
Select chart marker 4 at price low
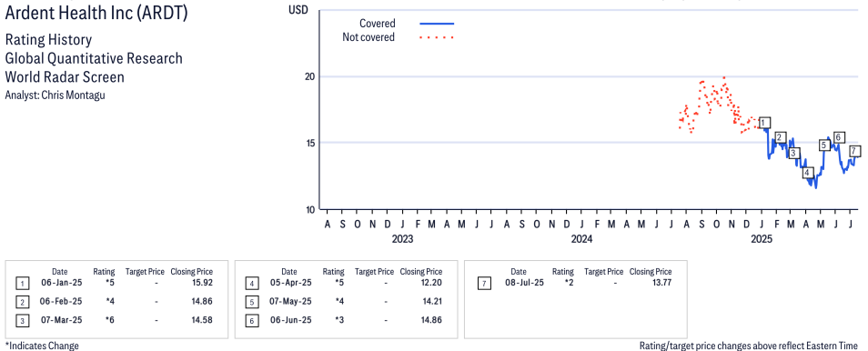pos(807,173)
